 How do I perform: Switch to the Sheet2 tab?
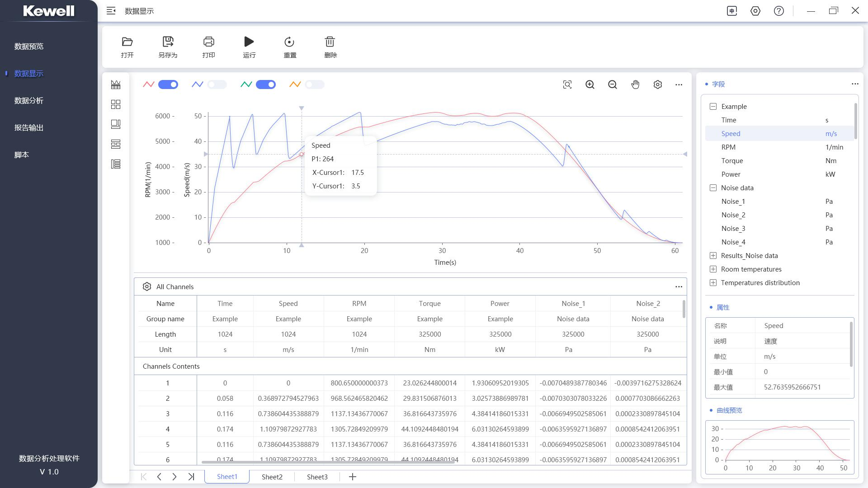click(272, 477)
